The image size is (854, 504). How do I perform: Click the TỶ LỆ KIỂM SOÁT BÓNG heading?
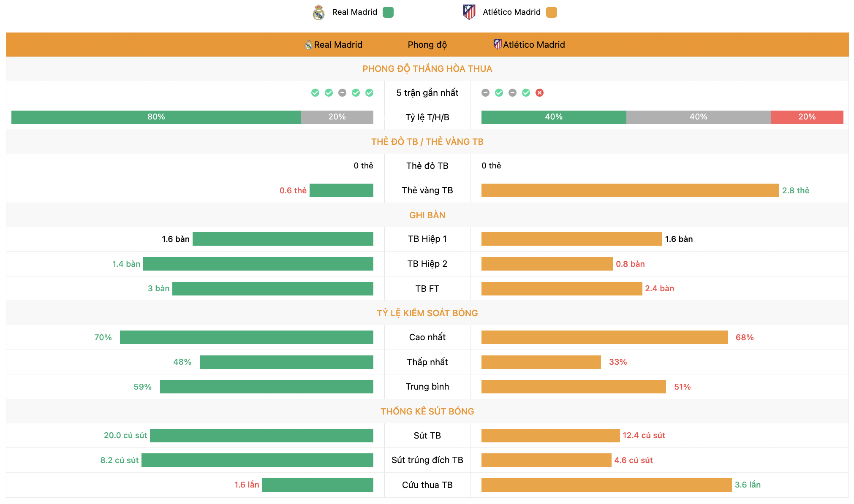pyautogui.click(x=427, y=313)
